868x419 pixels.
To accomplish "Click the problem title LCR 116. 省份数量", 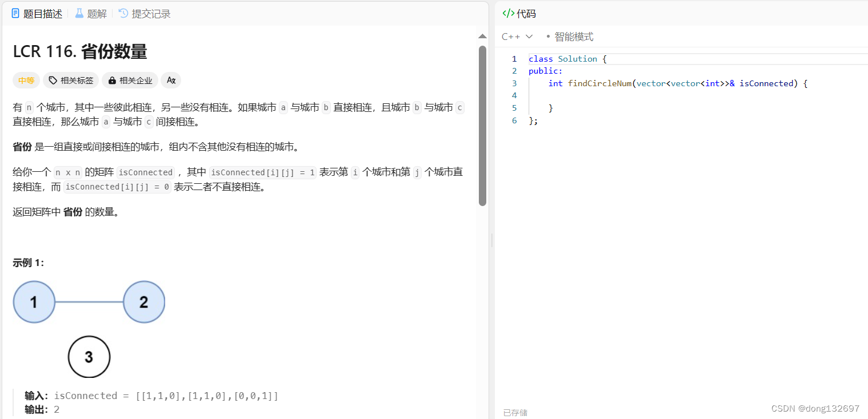I will [x=80, y=52].
